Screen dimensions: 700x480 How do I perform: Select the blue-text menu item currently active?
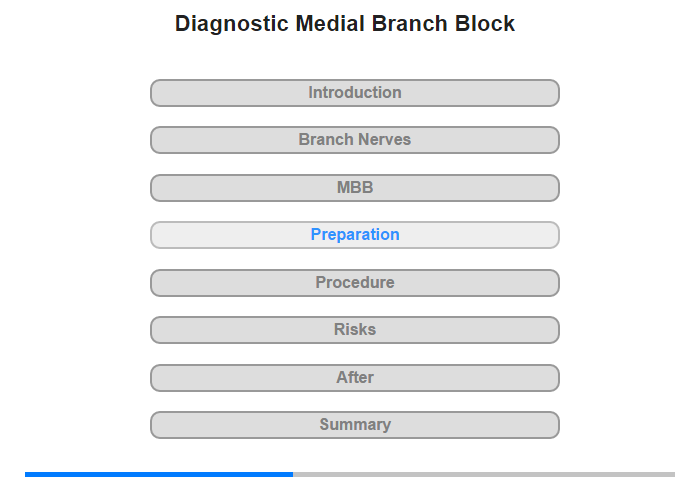(x=355, y=235)
